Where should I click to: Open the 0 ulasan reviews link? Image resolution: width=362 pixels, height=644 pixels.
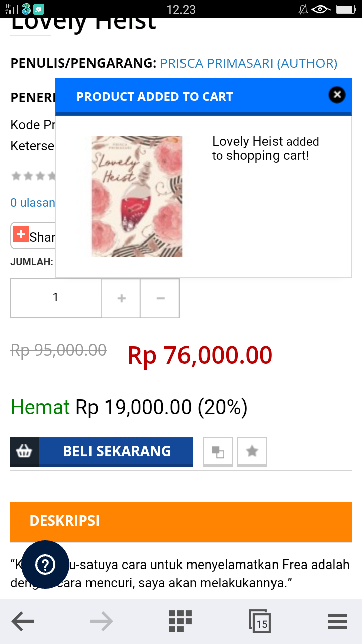click(33, 203)
